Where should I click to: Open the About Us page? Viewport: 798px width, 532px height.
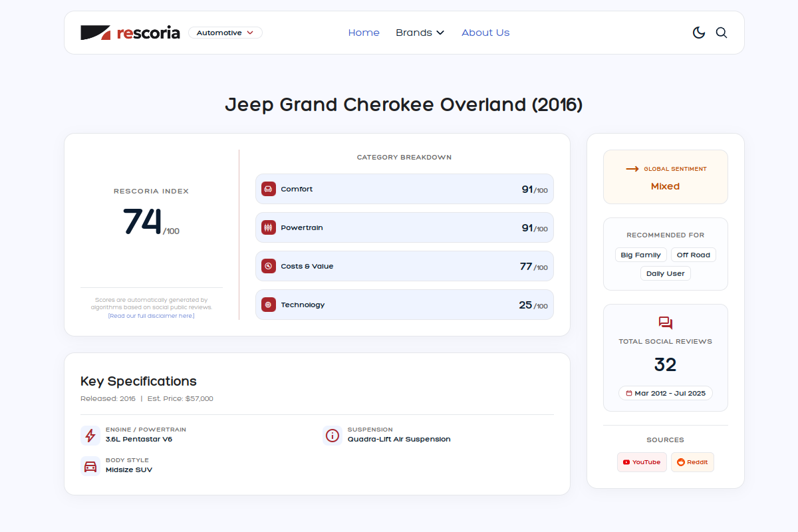tap(485, 33)
